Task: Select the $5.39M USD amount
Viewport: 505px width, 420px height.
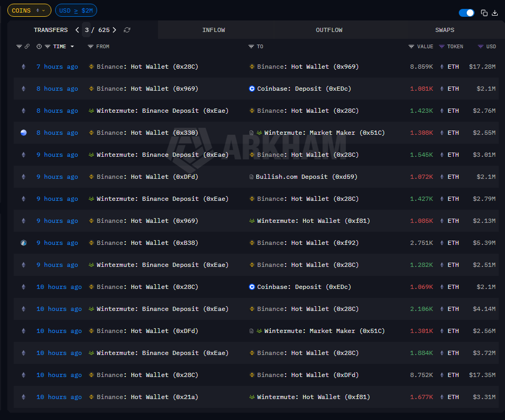Action: click(484, 243)
